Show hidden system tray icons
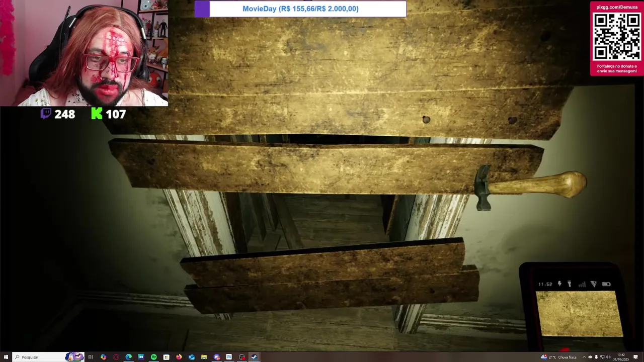644x362 pixels. point(584,357)
